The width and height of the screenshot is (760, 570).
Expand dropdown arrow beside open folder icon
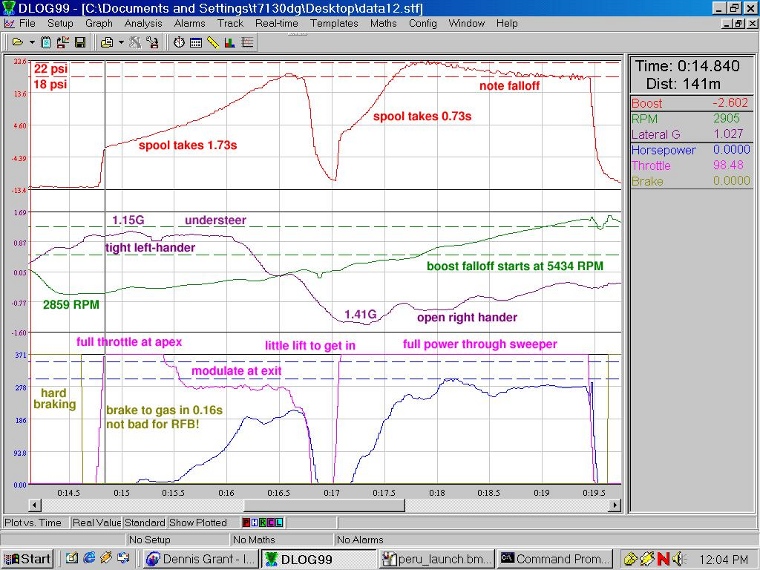coord(31,42)
